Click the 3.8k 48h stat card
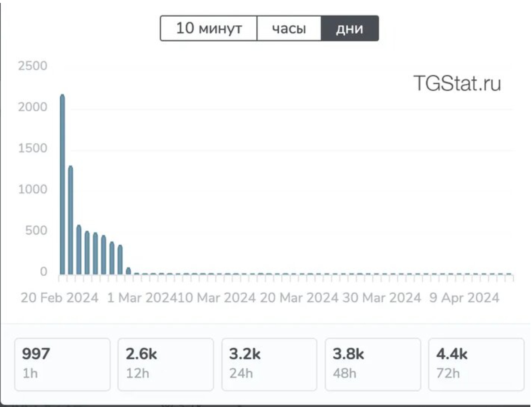 click(373, 364)
